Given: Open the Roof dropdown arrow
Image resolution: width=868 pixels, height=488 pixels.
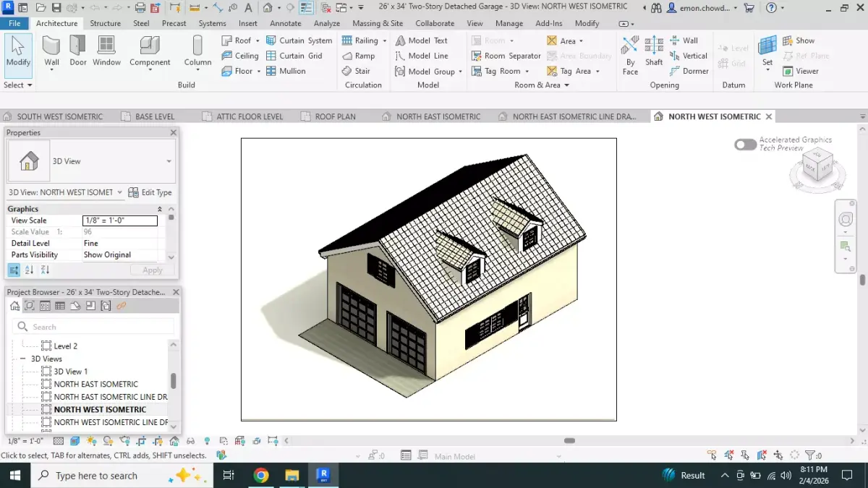Looking at the screenshot, I should click(258, 41).
